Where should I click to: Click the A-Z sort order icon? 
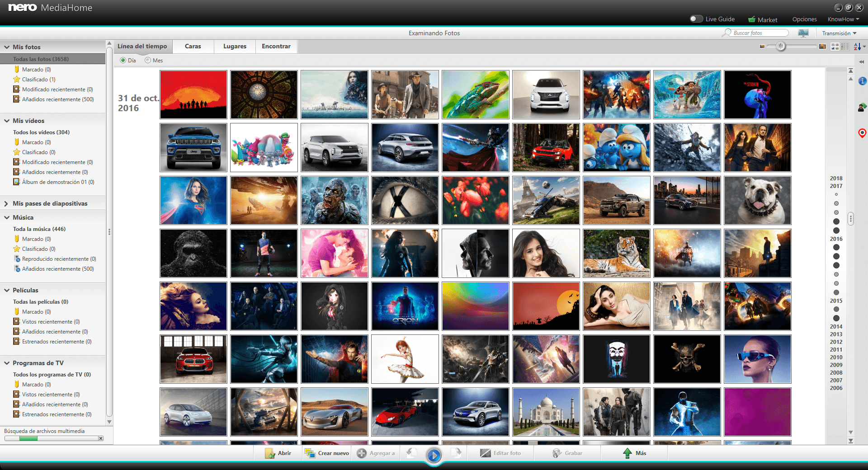coord(857,47)
